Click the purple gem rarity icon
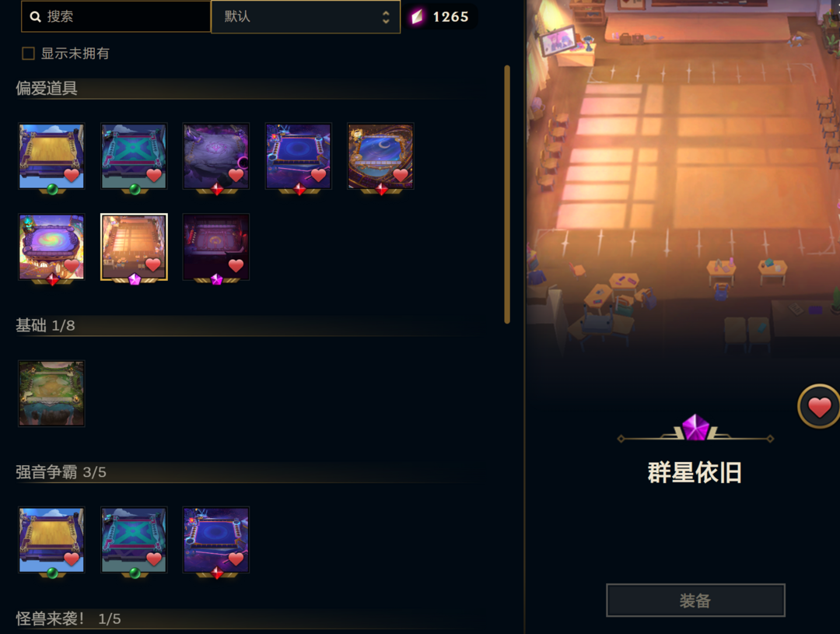840x634 pixels. [x=695, y=428]
